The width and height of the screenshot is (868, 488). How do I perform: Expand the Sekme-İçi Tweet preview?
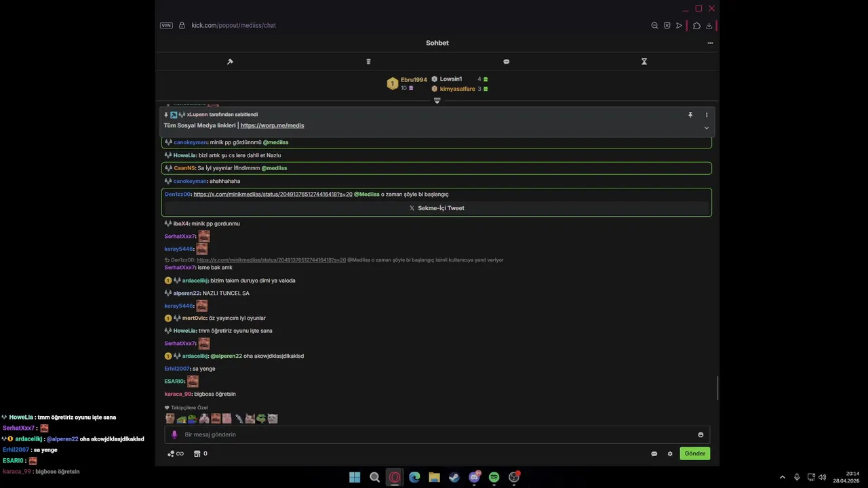(437, 208)
